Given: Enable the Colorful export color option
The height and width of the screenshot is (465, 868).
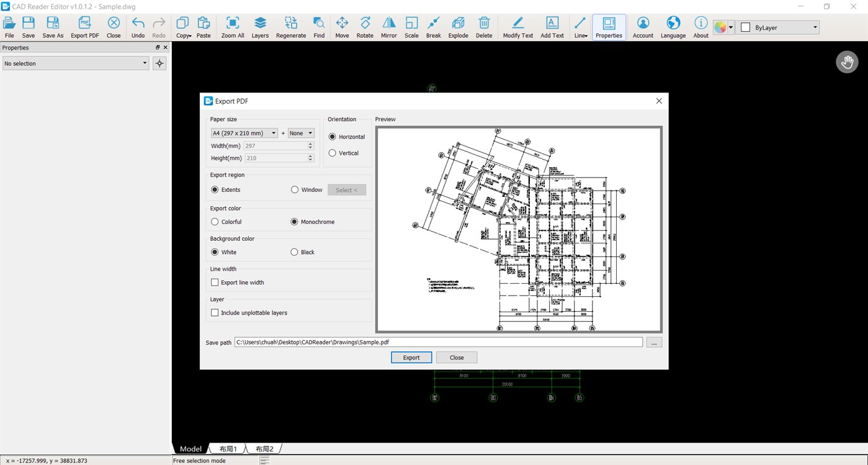Looking at the screenshot, I should click(x=215, y=222).
